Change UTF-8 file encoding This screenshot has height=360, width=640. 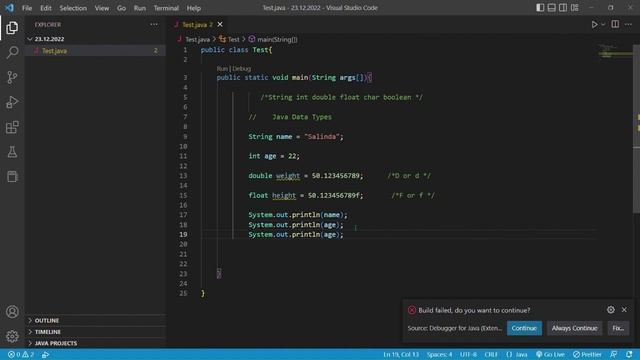pyautogui.click(x=468, y=354)
